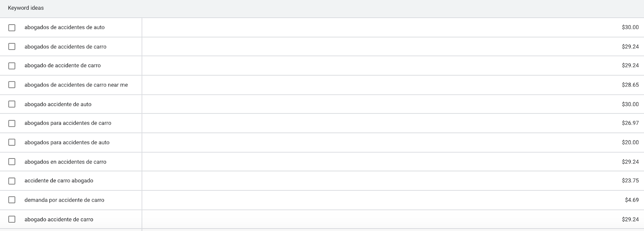Click the $20.00 bid amount
The height and width of the screenshot is (231, 644).
[x=630, y=142]
